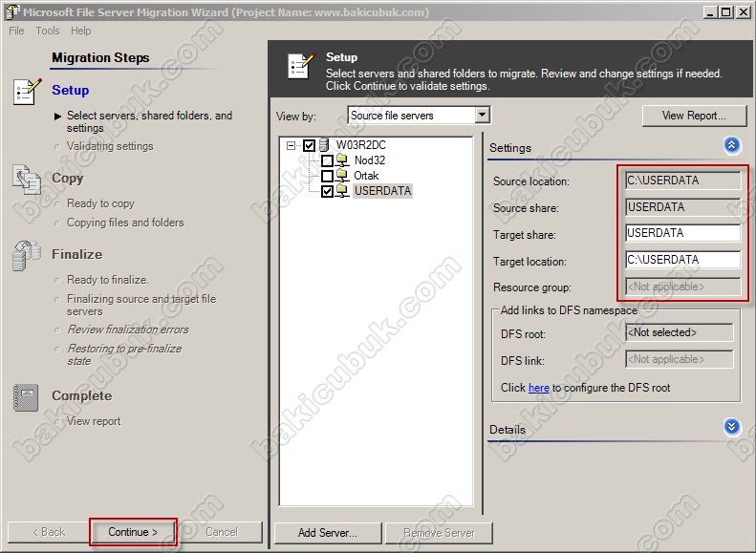Open the Tools menu
This screenshot has width=756, height=553.
(x=48, y=31)
